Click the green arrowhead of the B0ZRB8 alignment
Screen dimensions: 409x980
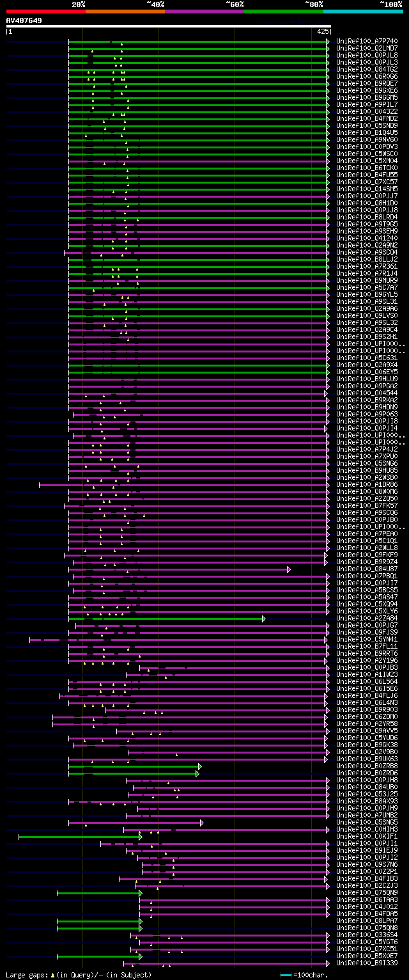click(200, 766)
